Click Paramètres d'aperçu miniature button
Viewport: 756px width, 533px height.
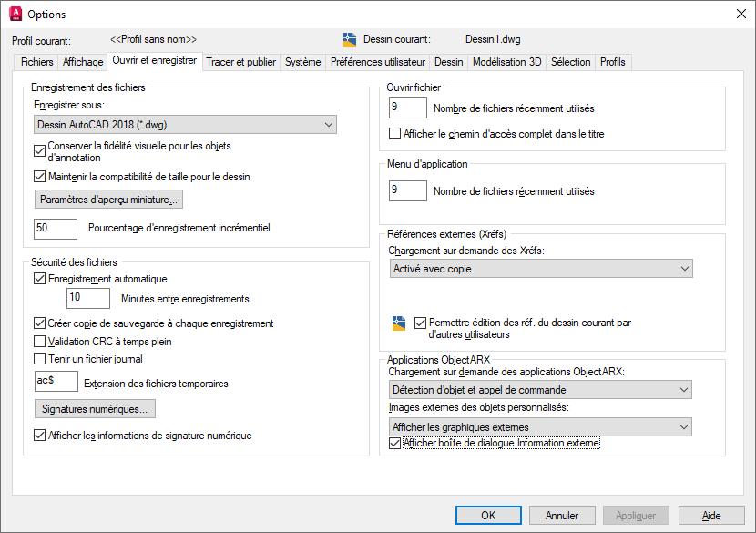click(x=108, y=200)
